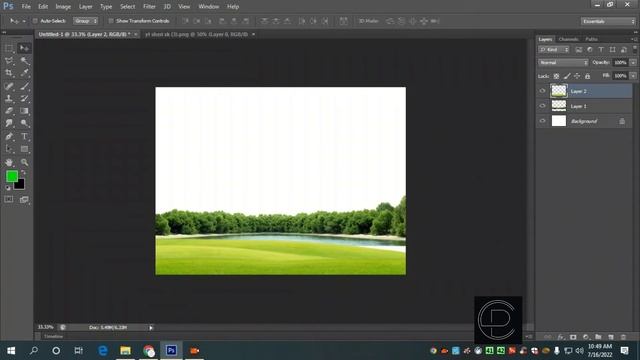Open Opacity slider dropdown arrow
Image resolution: width=640 pixels, height=360 pixels.
[x=633, y=62]
